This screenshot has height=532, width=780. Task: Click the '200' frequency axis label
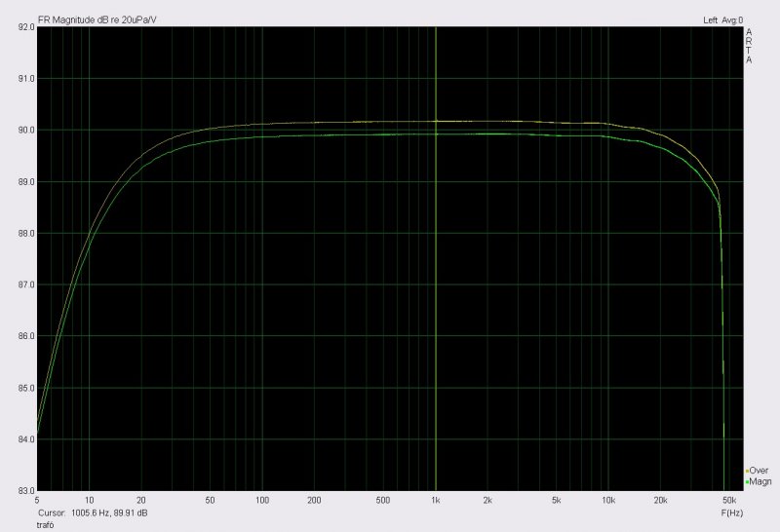(x=314, y=500)
